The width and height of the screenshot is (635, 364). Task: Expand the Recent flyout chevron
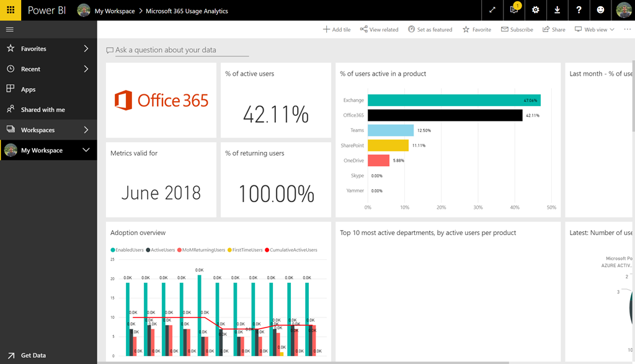pyautogui.click(x=86, y=69)
